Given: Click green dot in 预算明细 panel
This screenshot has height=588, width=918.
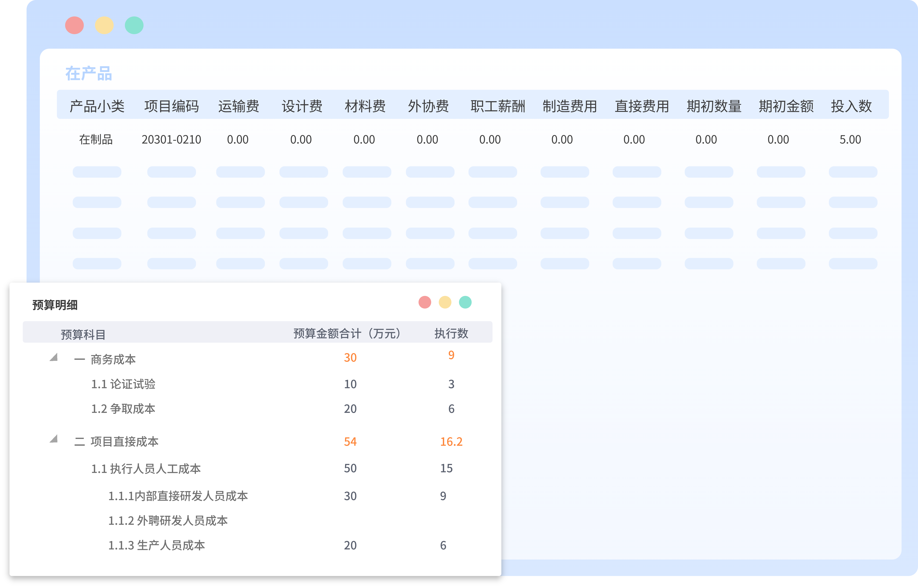Looking at the screenshot, I should [x=465, y=302].
